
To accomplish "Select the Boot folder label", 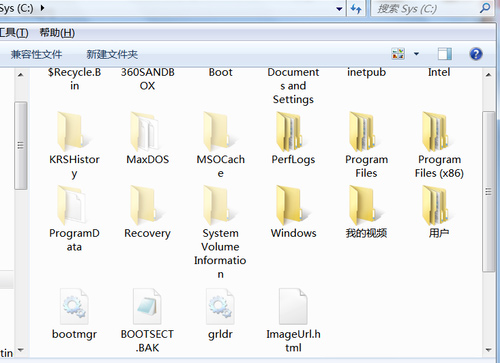I will tap(220, 72).
